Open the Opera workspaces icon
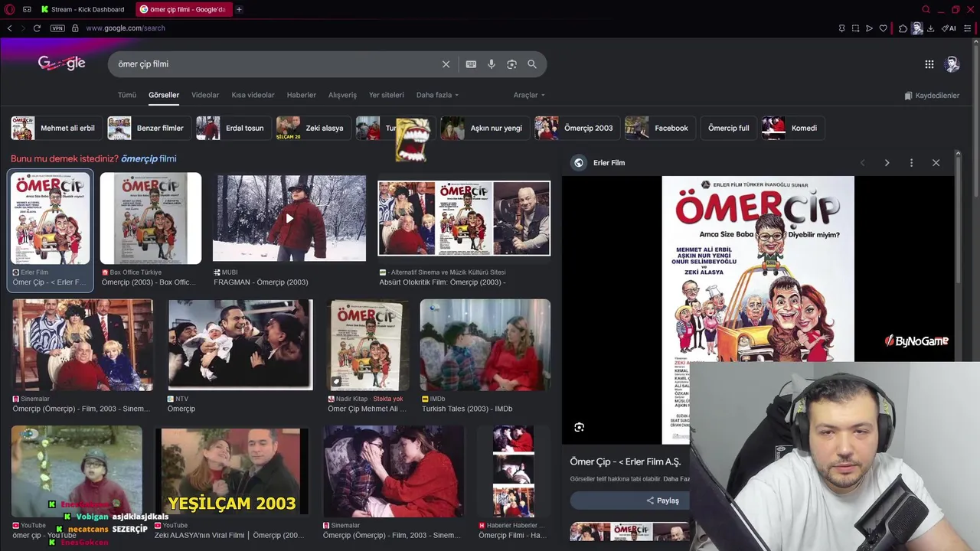This screenshot has width=980, height=551. coord(27,9)
